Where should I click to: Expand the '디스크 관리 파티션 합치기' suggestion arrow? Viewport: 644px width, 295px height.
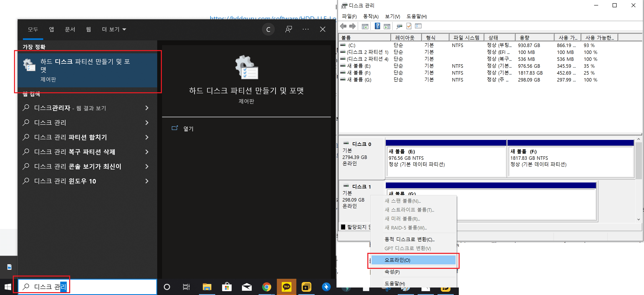tap(147, 137)
